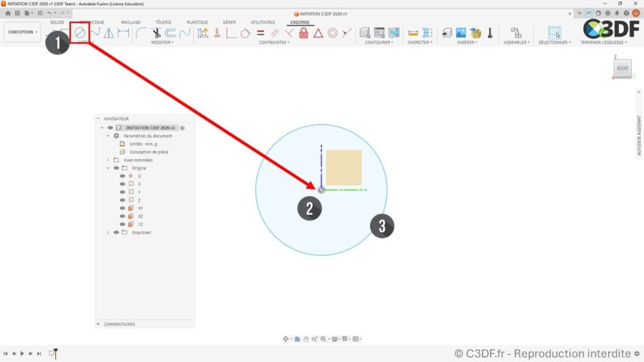Select the Equal constraint icon
Screen dimensions: 644x362
(260, 33)
